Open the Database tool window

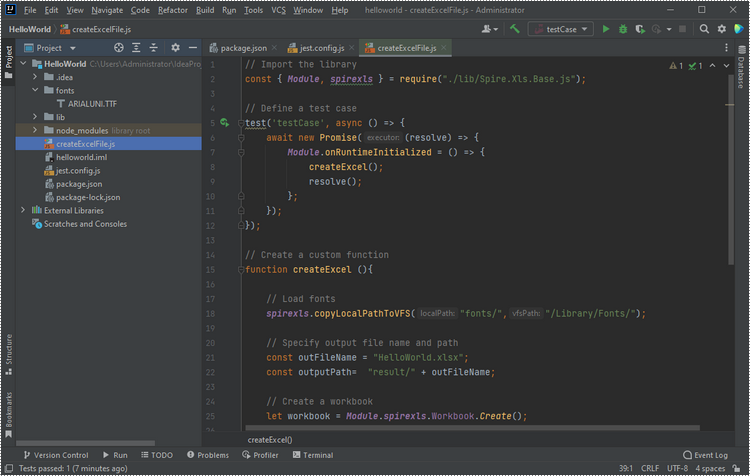point(741,67)
